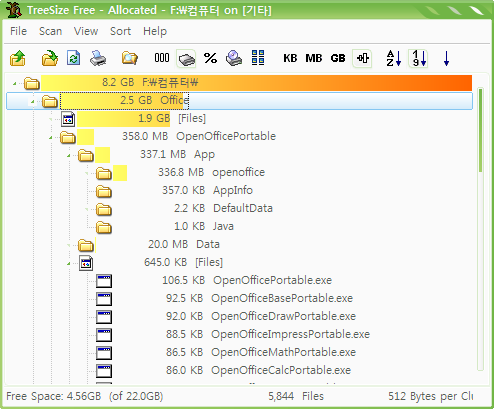494x409 pixels.
Task: Click the 5,844 Files status entry
Action: (296, 396)
